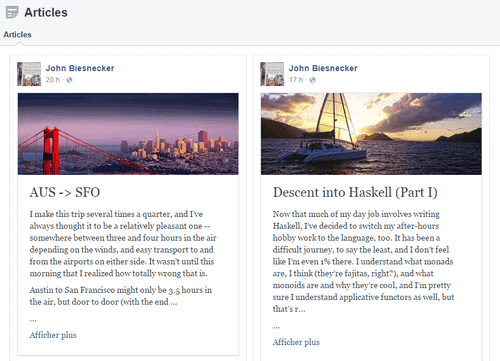Viewport: 500px width, 361px height.
Task: Click Afficher plus under the Haskell article
Action: (296, 342)
